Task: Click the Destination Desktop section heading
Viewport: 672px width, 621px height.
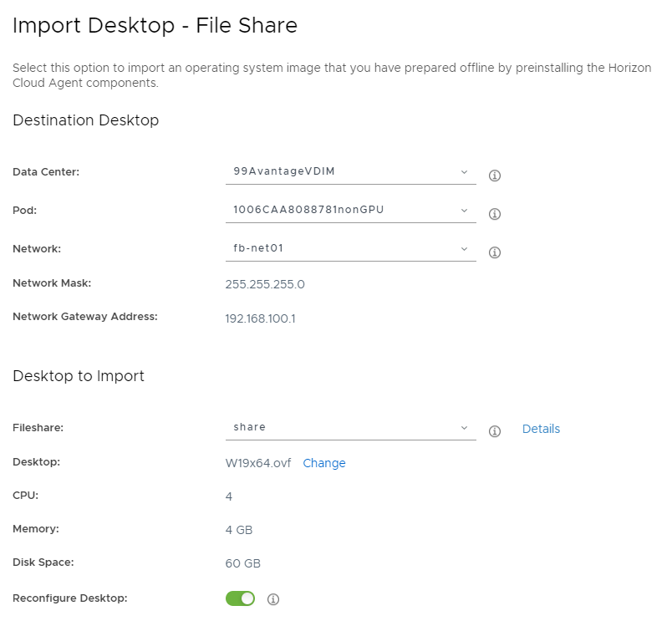Action: pos(86,120)
